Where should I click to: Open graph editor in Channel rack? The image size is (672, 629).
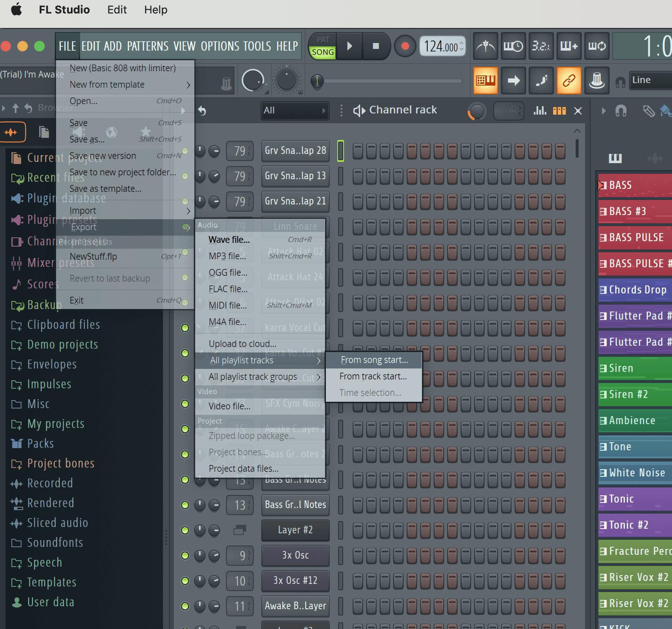pyautogui.click(x=540, y=111)
